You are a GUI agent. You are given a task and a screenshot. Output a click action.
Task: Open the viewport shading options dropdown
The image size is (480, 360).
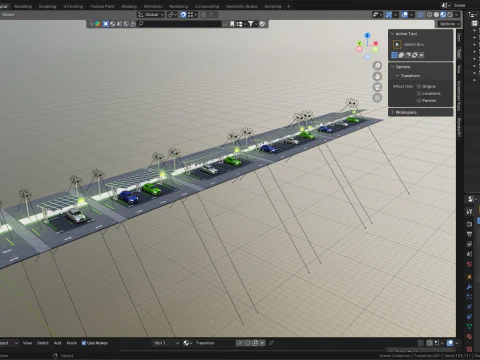[x=457, y=15]
